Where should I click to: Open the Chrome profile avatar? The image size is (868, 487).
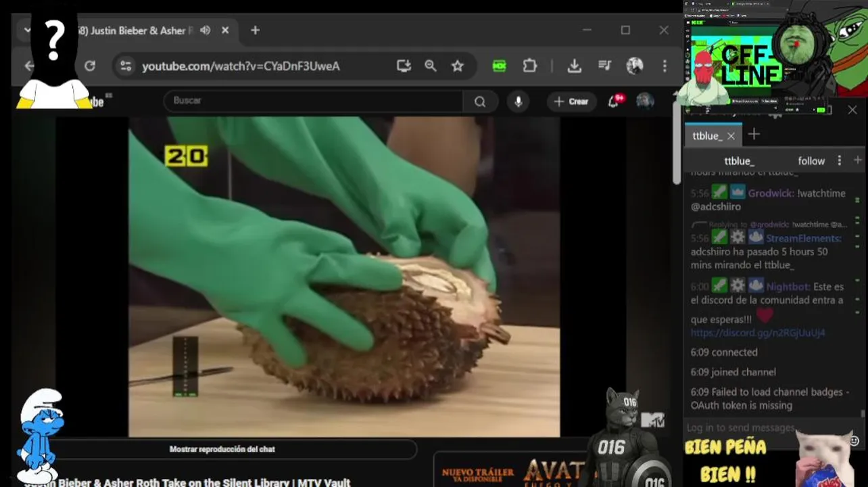[x=634, y=66]
